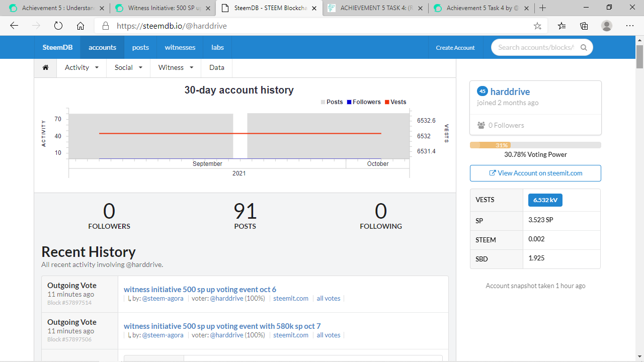Switch to Achievement 5 Understanding tab

55,8
